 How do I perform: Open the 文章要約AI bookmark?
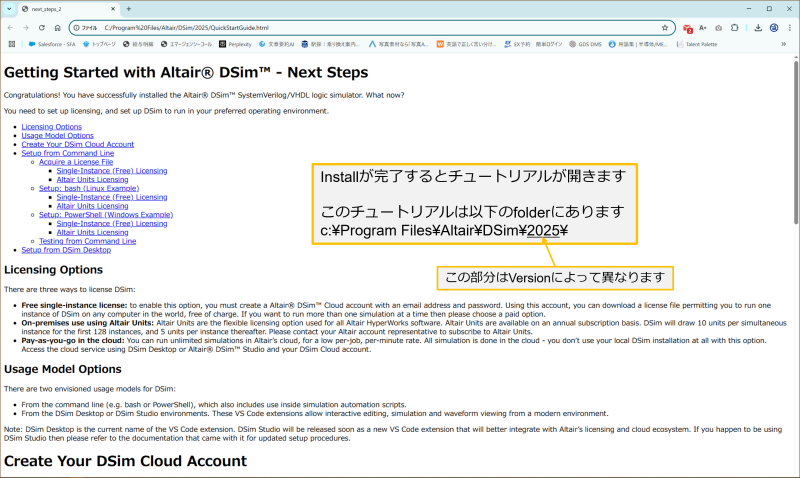click(276, 44)
